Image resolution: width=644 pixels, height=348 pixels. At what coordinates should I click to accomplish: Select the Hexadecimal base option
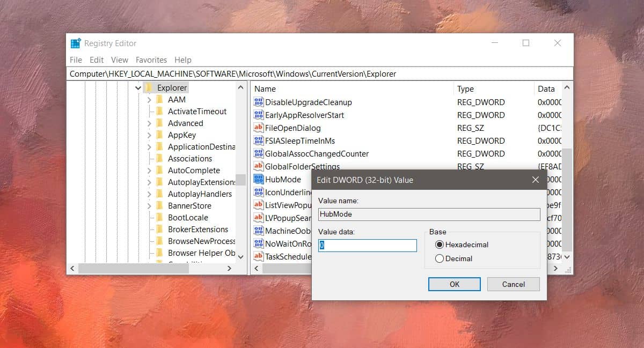[x=440, y=245]
